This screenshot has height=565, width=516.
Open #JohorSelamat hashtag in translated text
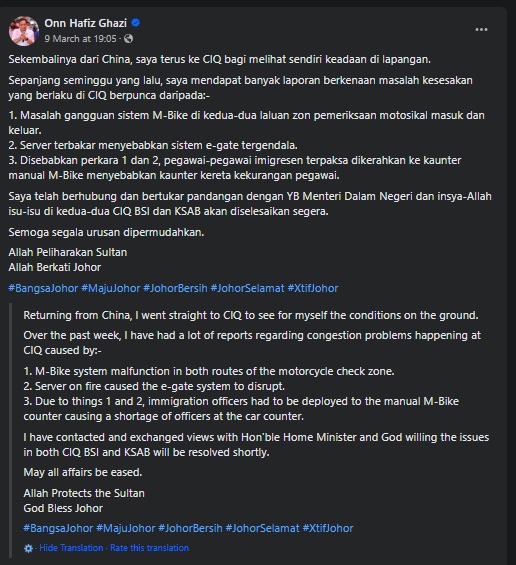tap(263, 528)
